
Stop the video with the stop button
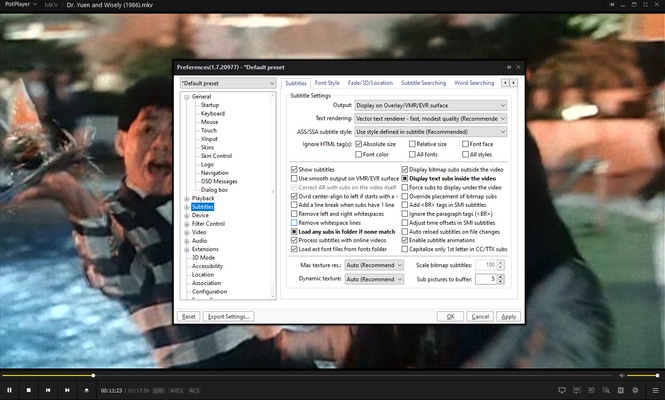[x=28, y=390]
